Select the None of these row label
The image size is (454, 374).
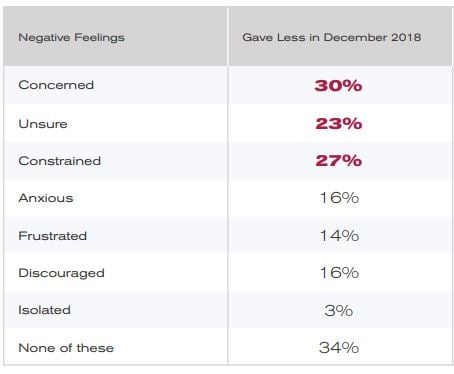(66, 348)
